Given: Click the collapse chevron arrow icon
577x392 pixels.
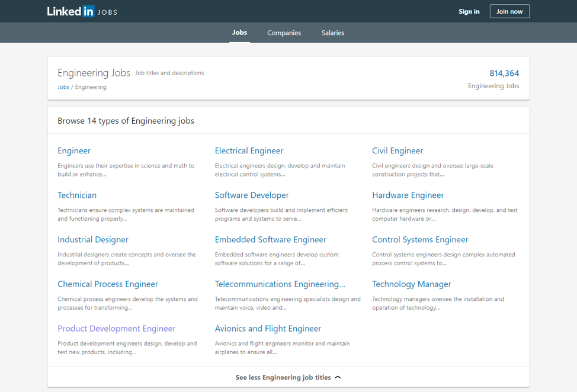Looking at the screenshot, I should coord(338,377).
